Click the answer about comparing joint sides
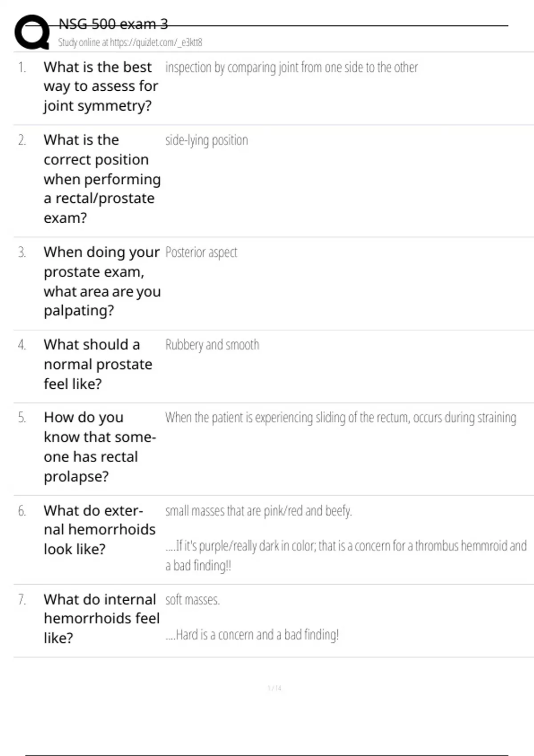 pos(291,68)
